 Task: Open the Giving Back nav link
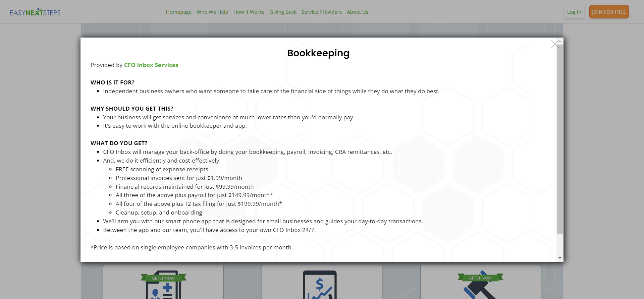[x=283, y=12]
